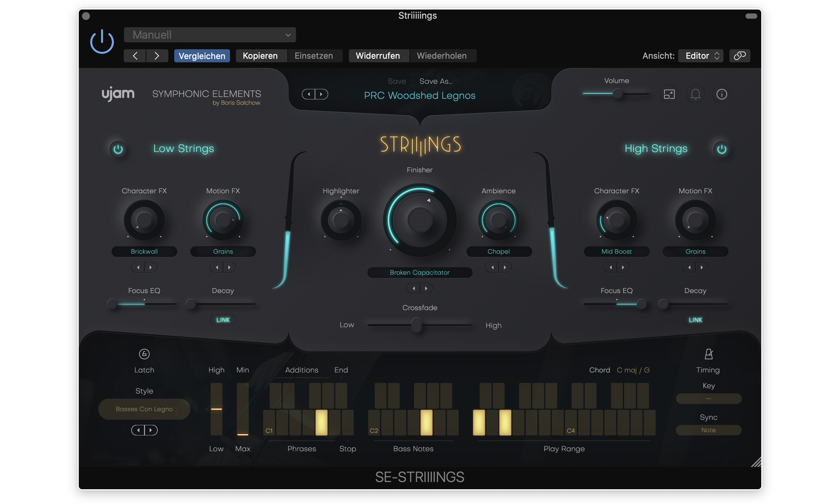This screenshot has height=504, width=840.
Task: Select previous preset arrow near Save
Action: point(309,94)
